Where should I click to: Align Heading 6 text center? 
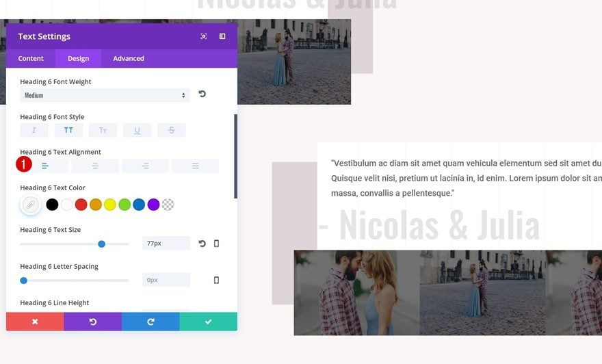pos(95,166)
